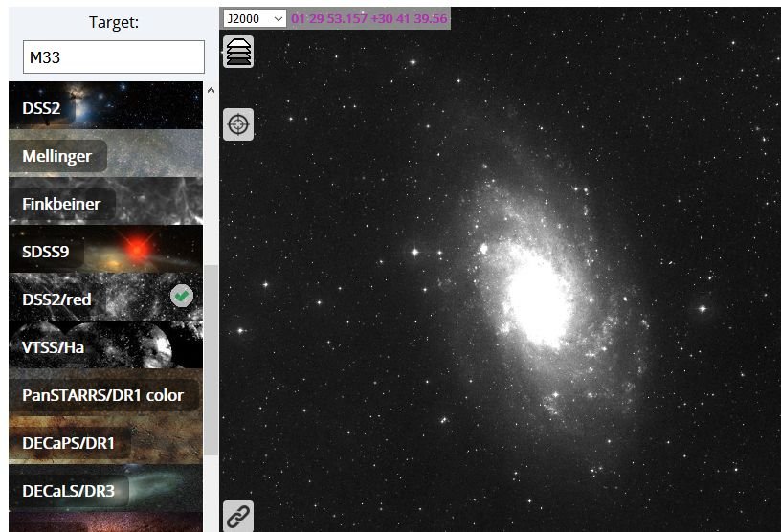
Task: Click the green checkmark on DSS2/red
Action: [182, 297]
